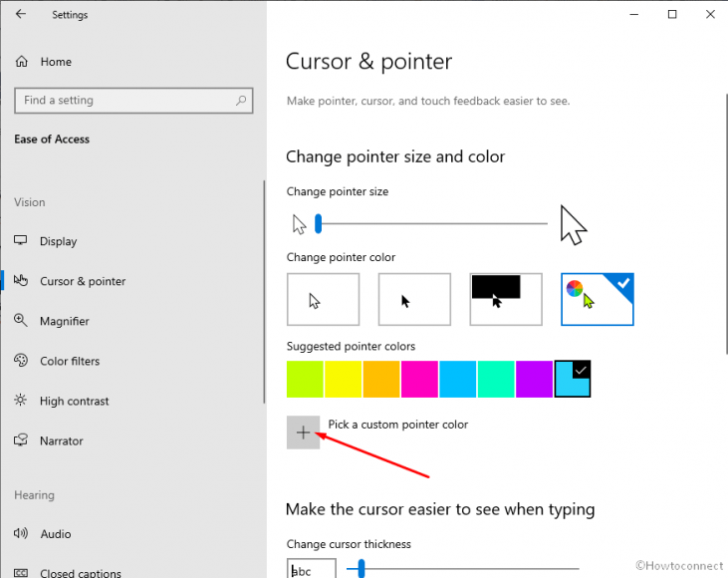Click the pointer size slider handle
728x578 pixels.
[318, 224]
